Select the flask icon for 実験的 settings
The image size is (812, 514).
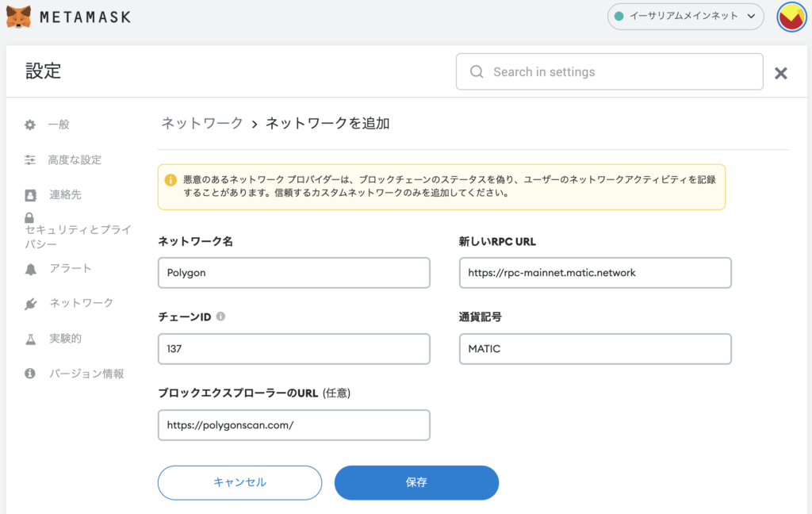[x=29, y=338]
